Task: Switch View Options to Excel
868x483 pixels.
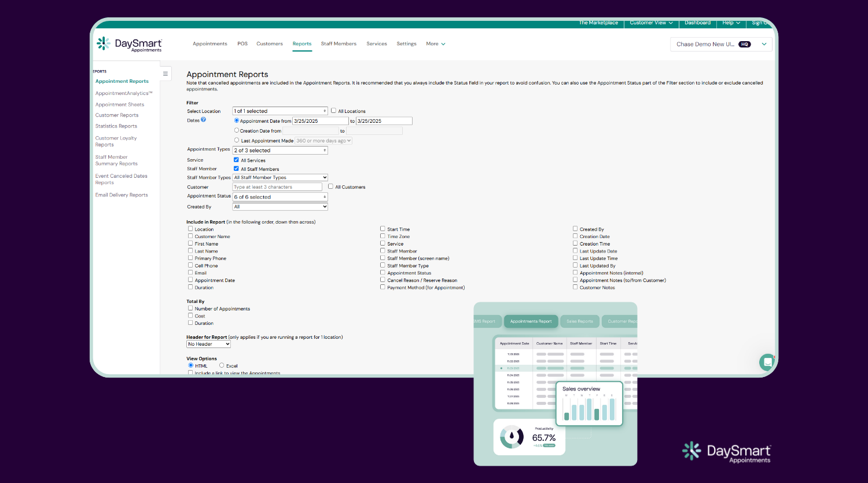Action: (222, 365)
